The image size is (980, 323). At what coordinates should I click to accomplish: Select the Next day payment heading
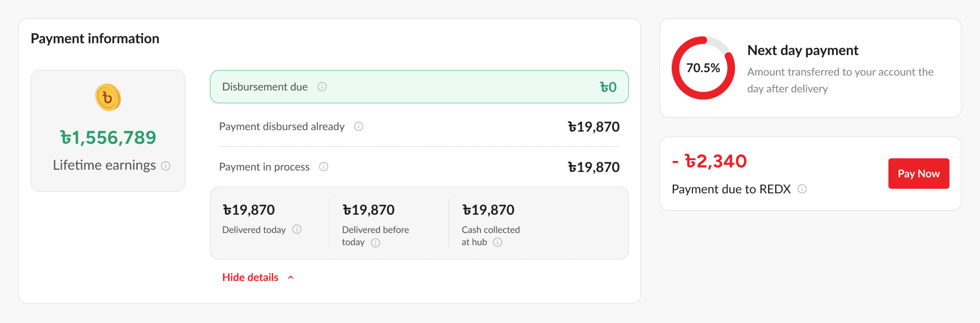pyautogui.click(x=802, y=50)
